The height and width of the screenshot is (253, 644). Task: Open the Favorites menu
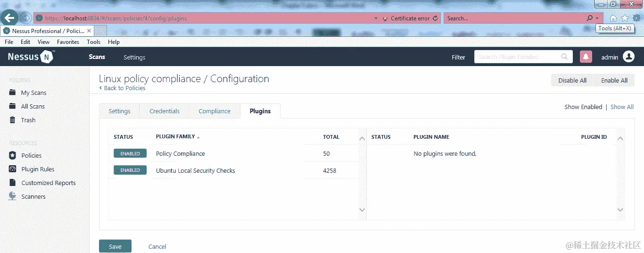68,42
